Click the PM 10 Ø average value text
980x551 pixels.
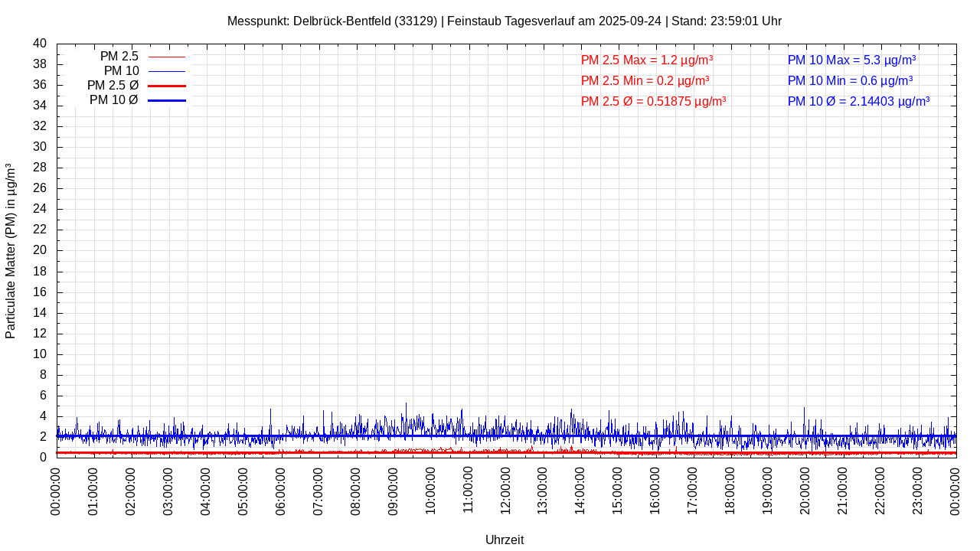tap(858, 102)
